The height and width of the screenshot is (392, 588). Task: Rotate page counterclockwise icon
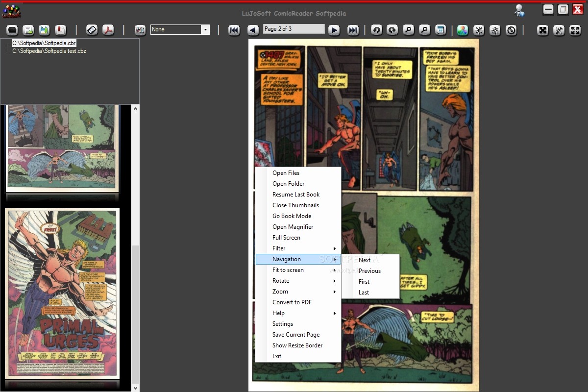coord(376,30)
